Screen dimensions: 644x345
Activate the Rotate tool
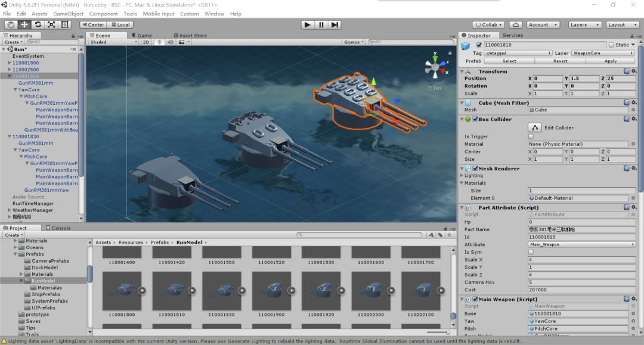tap(38, 24)
